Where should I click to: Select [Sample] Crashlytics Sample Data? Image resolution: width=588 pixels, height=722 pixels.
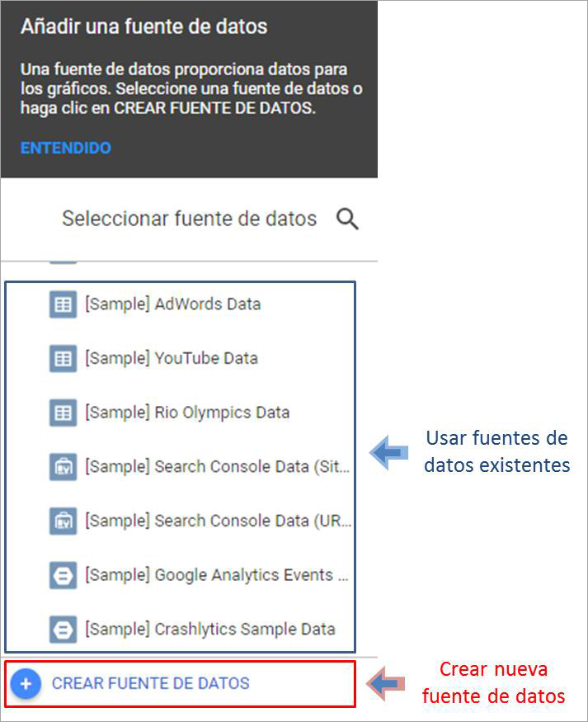(209, 630)
